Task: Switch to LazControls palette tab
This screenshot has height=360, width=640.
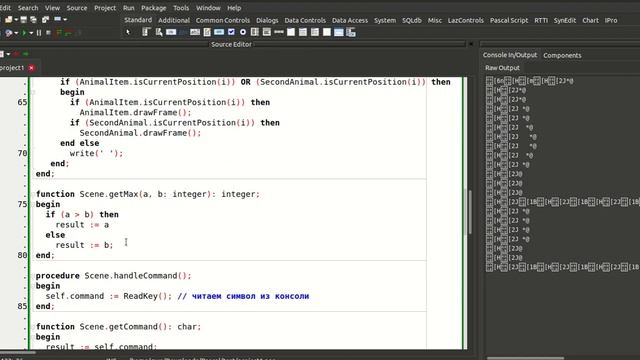Action: click(x=465, y=20)
